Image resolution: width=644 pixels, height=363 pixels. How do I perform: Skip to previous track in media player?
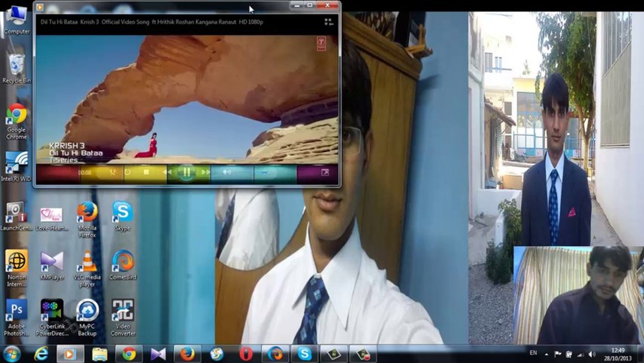[168, 172]
